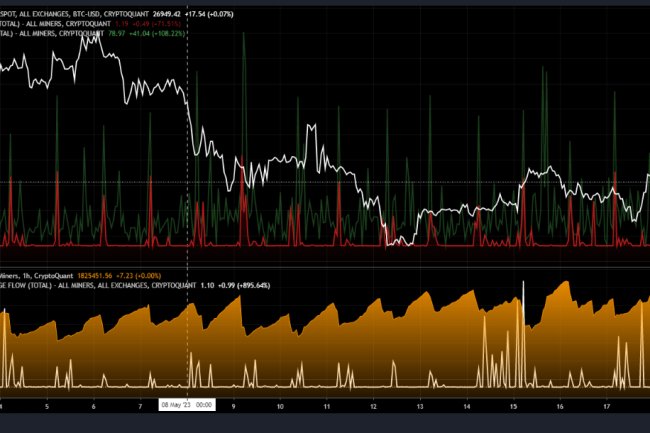The height and width of the screenshot is (433, 650).
Task: Click date 10 on the time axis
Action: pos(280,406)
